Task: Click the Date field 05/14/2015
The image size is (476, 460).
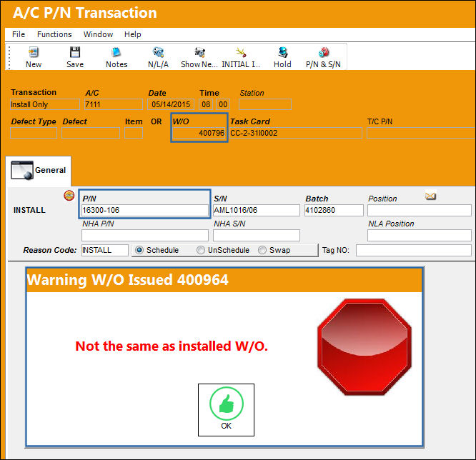Action: pos(171,104)
